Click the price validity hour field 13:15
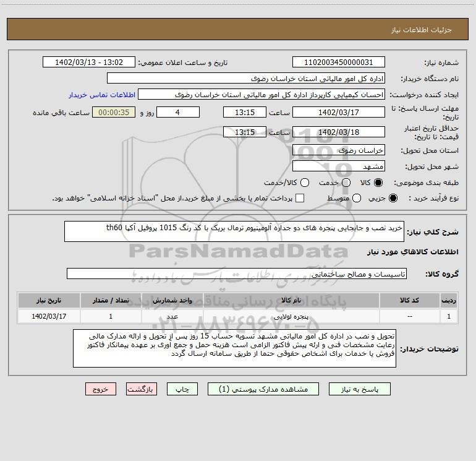Screen dimensions: 476x461 [x=245, y=132]
